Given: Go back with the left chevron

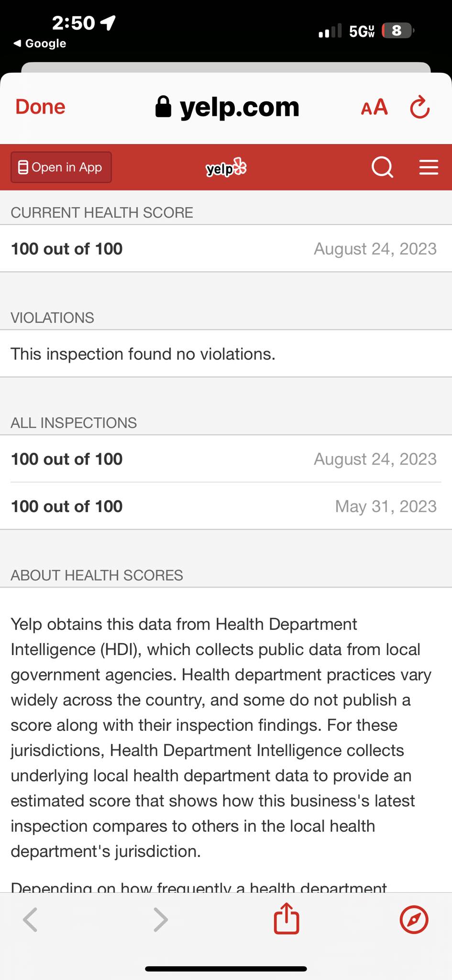Looking at the screenshot, I should point(30,919).
